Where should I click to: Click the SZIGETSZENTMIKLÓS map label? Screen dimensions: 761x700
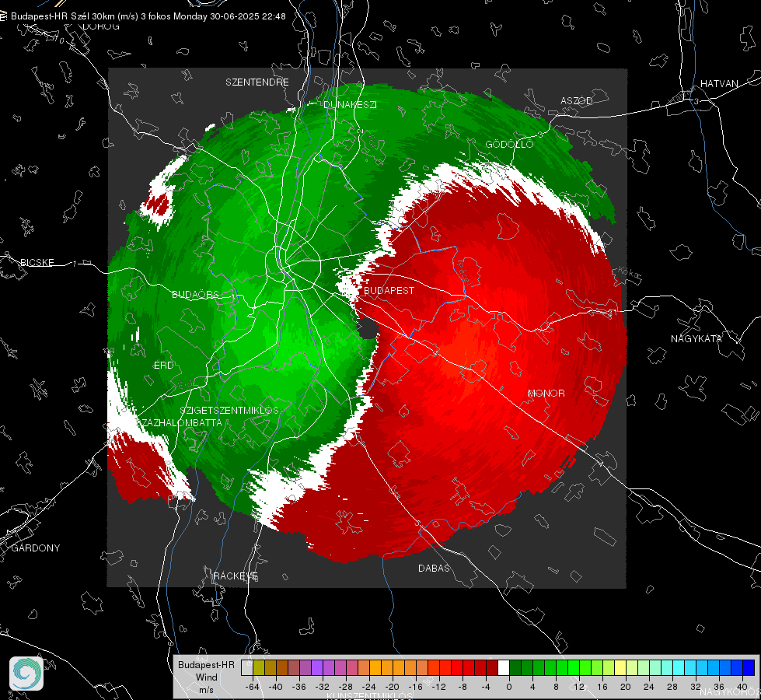[229, 410]
